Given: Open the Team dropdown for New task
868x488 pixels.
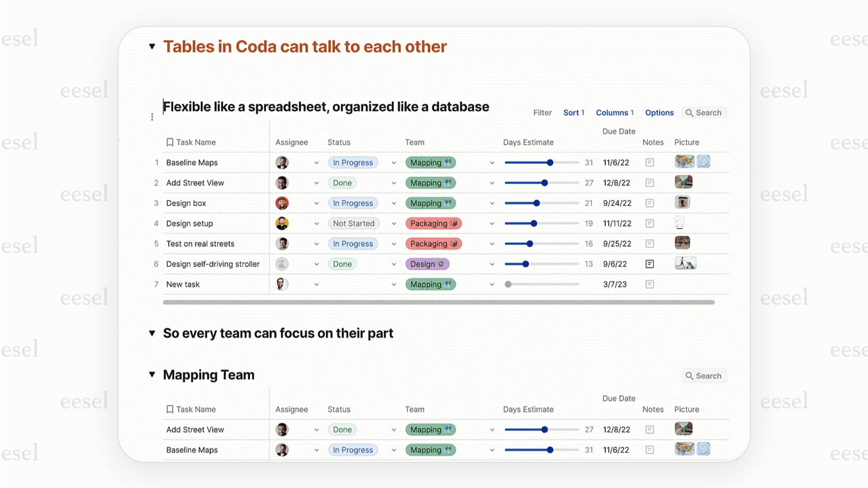Looking at the screenshot, I should [x=492, y=284].
